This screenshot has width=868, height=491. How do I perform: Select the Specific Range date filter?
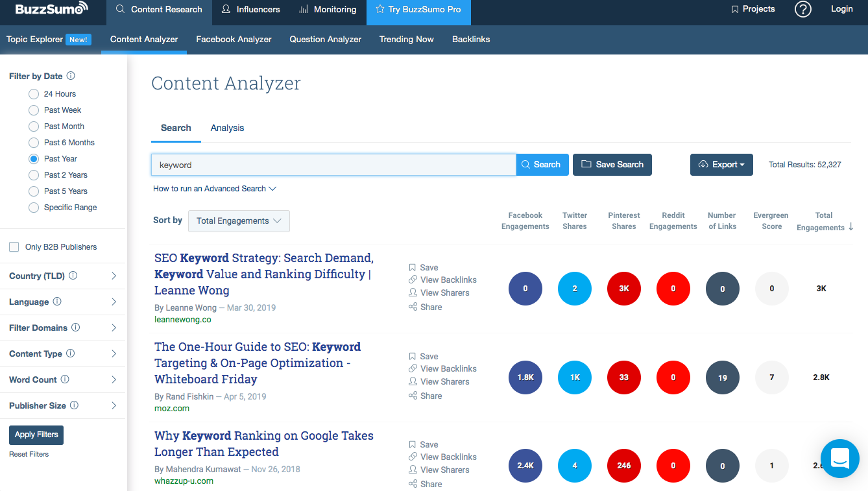click(34, 208)
